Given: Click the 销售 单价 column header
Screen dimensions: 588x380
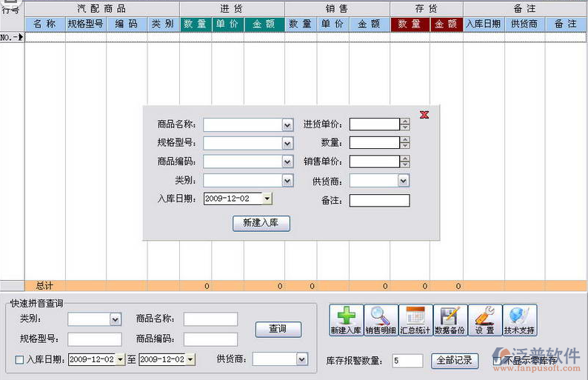Looking at the screenshot, I should point(333,24).
